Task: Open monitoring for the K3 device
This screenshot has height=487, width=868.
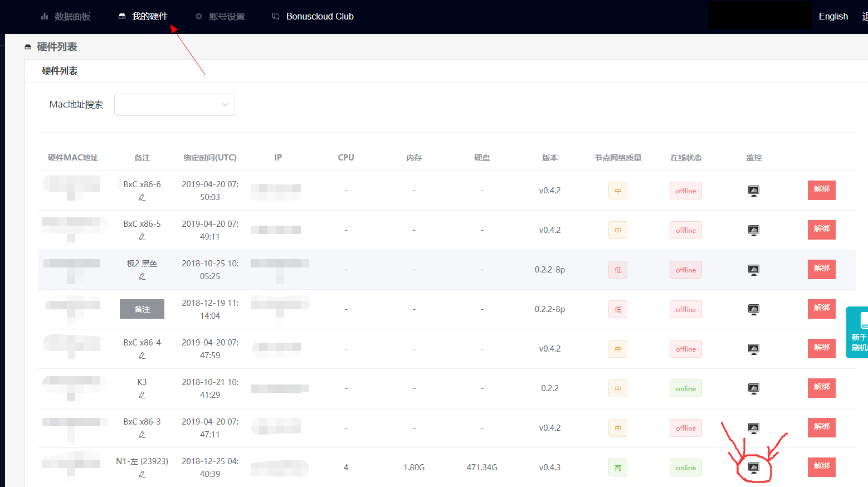Action: [754, 388]
